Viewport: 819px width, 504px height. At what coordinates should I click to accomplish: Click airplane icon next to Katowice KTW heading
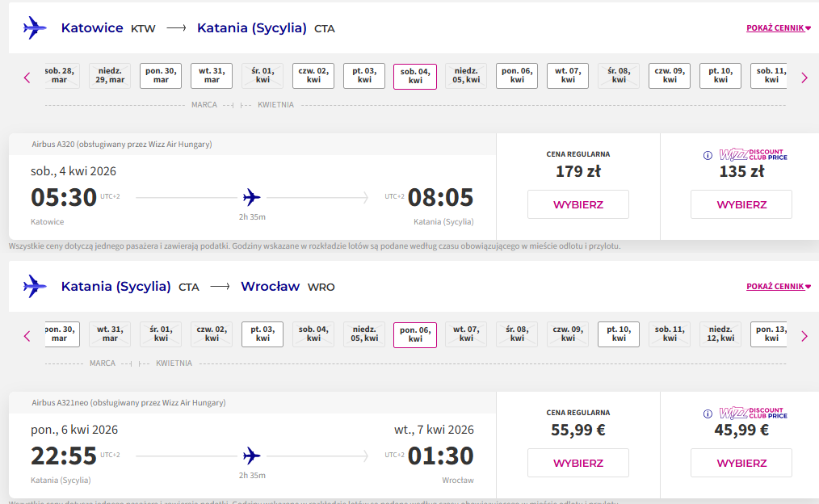35,27
